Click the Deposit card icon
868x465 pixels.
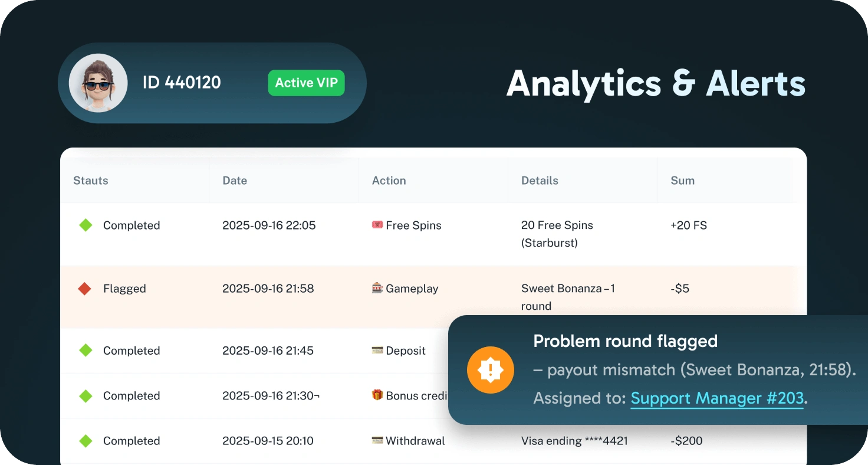(377, 351)
